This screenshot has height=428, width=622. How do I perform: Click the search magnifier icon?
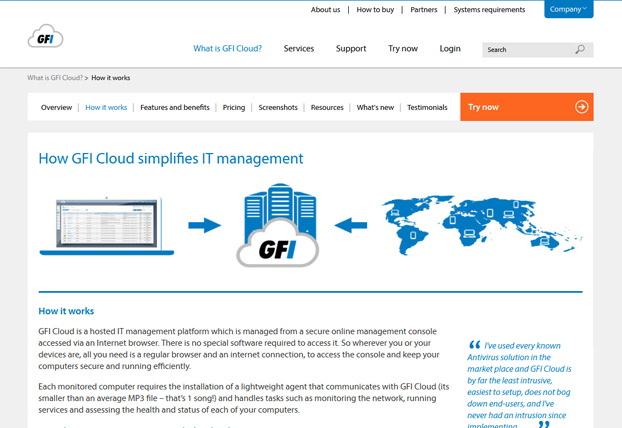coord(580,50)
